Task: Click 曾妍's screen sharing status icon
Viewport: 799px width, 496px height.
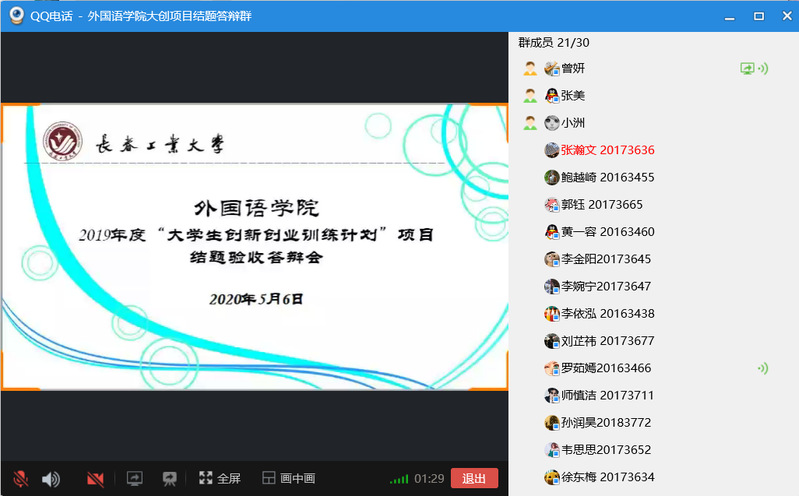Action: 746,69
